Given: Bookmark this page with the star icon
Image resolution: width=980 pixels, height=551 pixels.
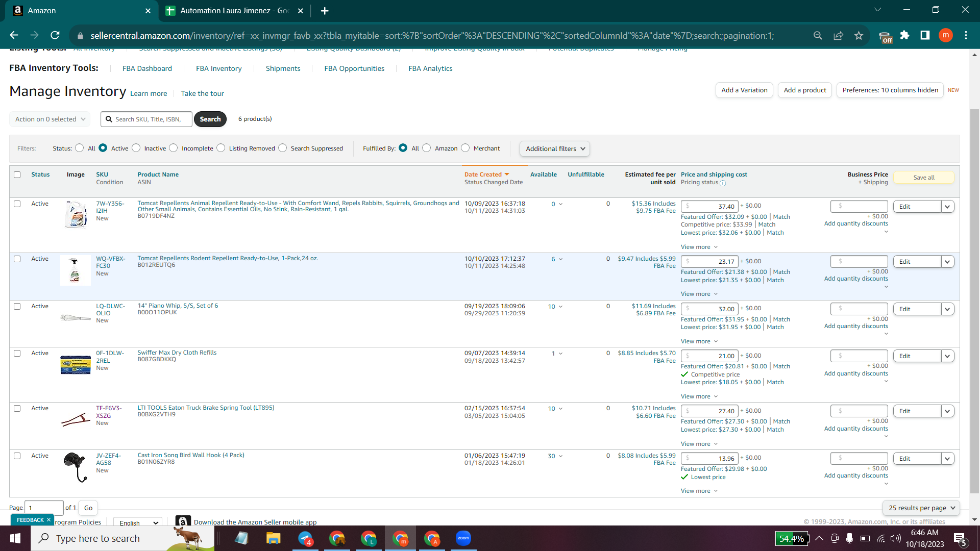Looking at the screenshot, I should (x=859, y=35).
